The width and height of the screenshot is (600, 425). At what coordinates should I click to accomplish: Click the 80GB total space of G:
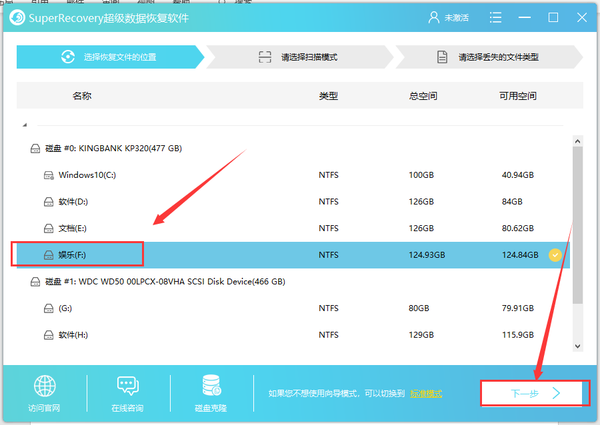pyautogui.click(x=419, y=308)
